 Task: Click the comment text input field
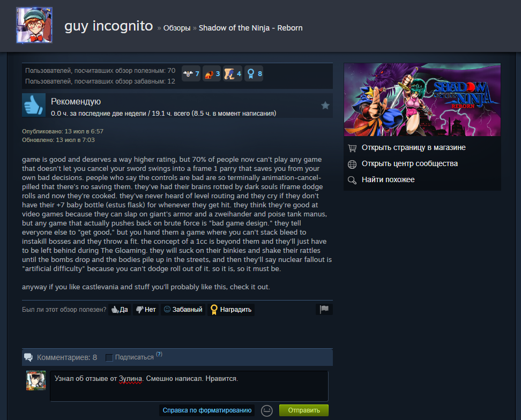[189, 386]
